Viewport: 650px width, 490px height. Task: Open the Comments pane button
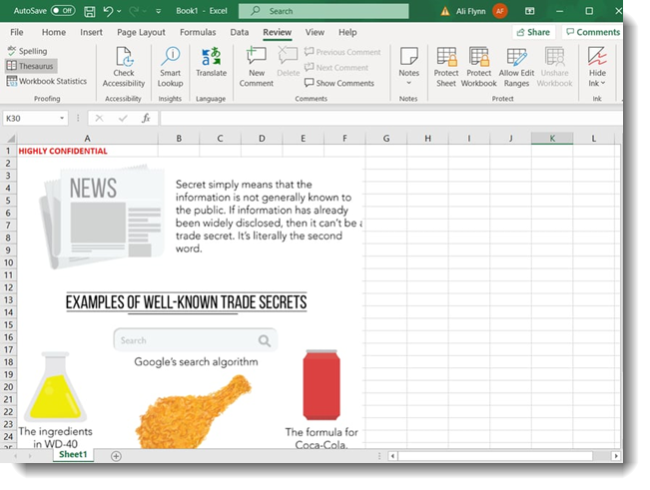[592, 32]
